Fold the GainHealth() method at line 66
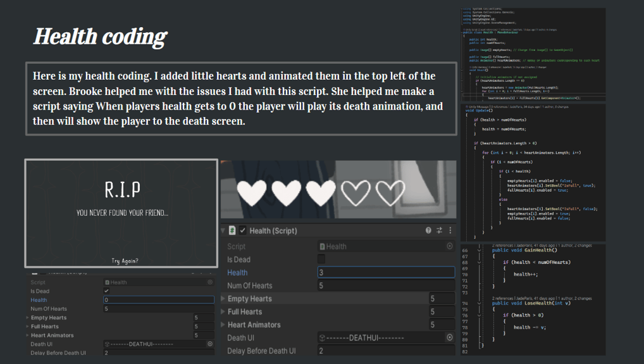644x364 pixels. [x=479, y=250]
